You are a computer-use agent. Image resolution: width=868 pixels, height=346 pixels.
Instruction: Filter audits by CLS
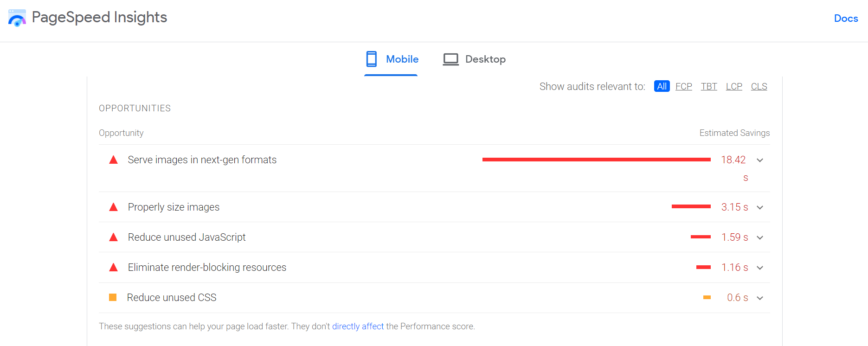click(759, 86)
